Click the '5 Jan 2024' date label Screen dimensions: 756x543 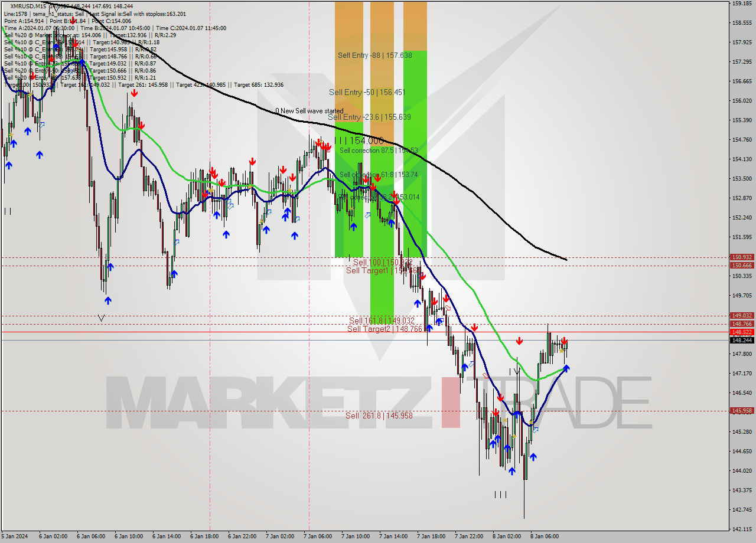(14, 537)
